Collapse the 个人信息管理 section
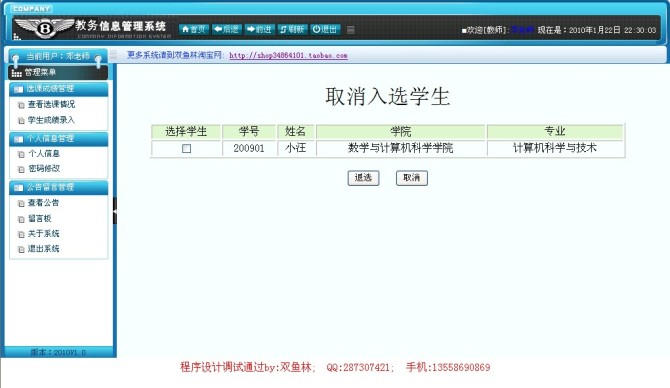The height and width of the screenshot is (388, 670). 59,139
